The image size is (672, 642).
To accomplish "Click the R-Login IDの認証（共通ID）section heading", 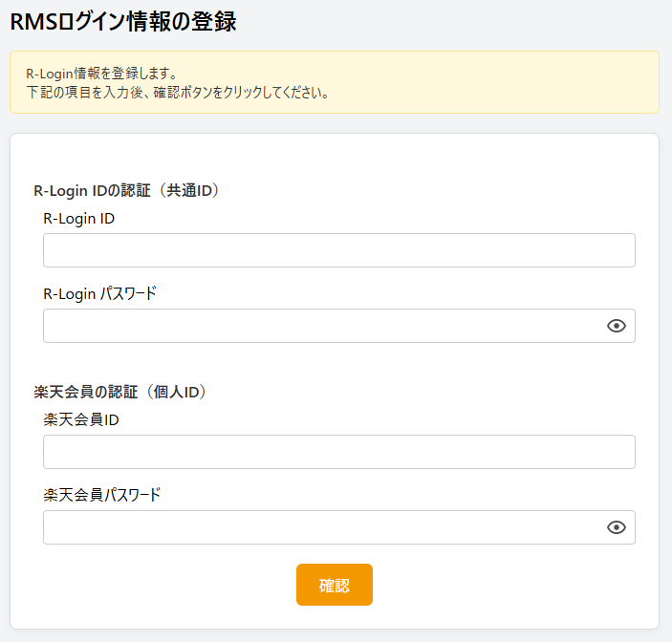I will [127, 190].
